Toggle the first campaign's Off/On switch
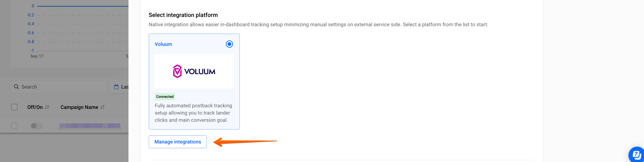Viewport: 644px width, 162px height. pos(37,126)
